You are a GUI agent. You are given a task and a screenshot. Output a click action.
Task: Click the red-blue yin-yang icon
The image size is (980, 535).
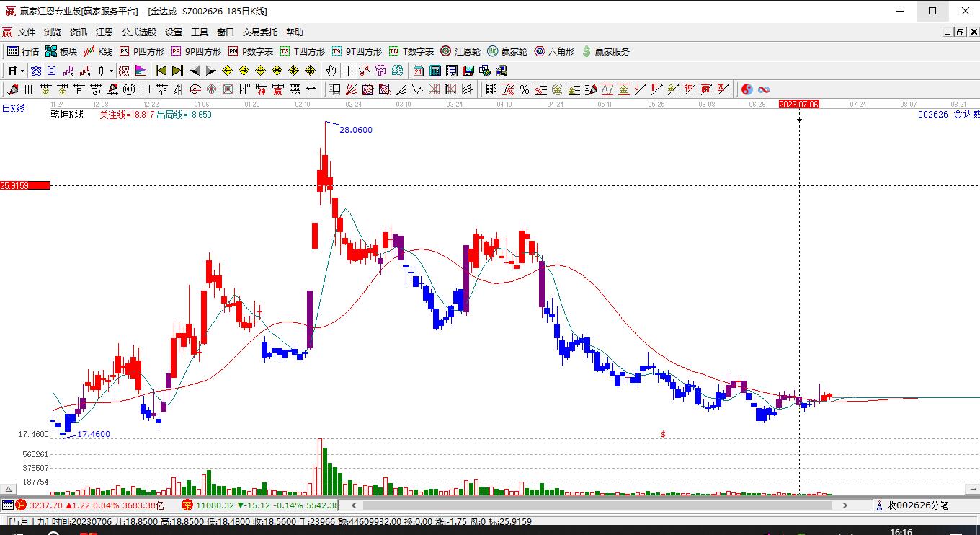[x=747, y=89]
